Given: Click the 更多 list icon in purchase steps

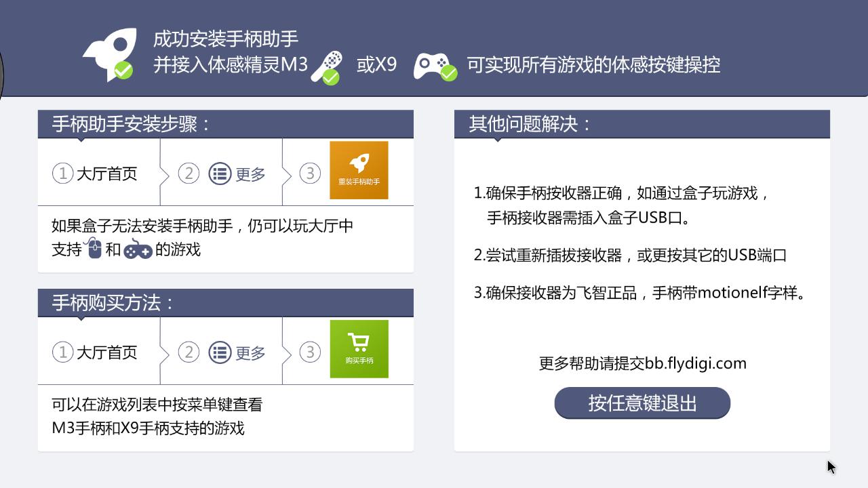Looking at the screenshot, I should coord(220,353).
